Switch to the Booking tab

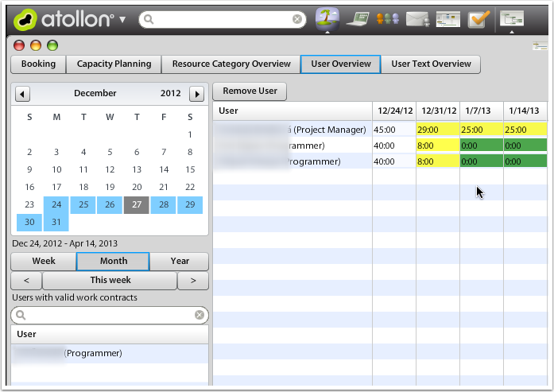click(x=38, y=64)
